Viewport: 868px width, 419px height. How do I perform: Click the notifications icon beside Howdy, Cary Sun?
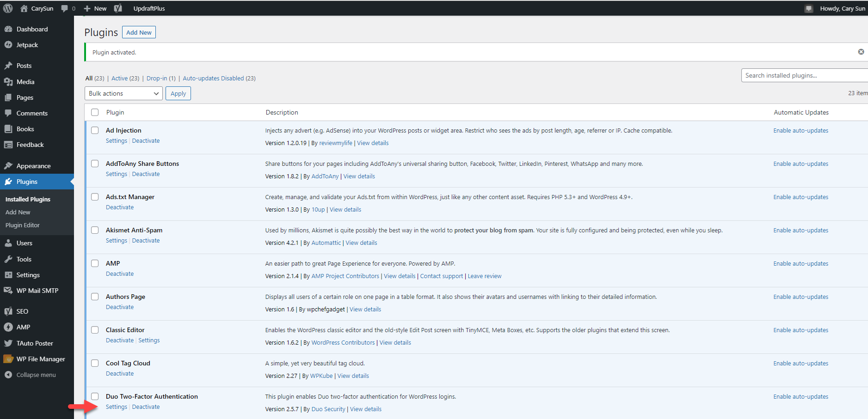tap(809, 8)
